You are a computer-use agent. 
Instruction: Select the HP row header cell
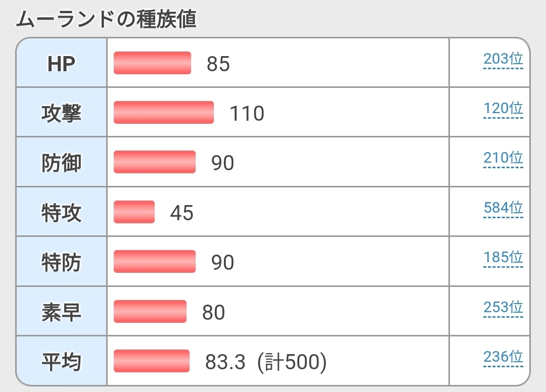click(x=61, y=63)
